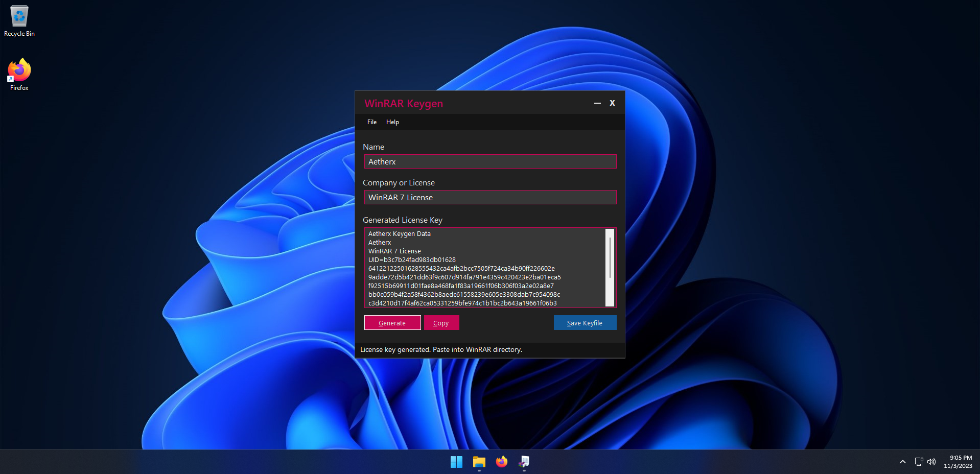Open the Help menu

coord(392,122)
